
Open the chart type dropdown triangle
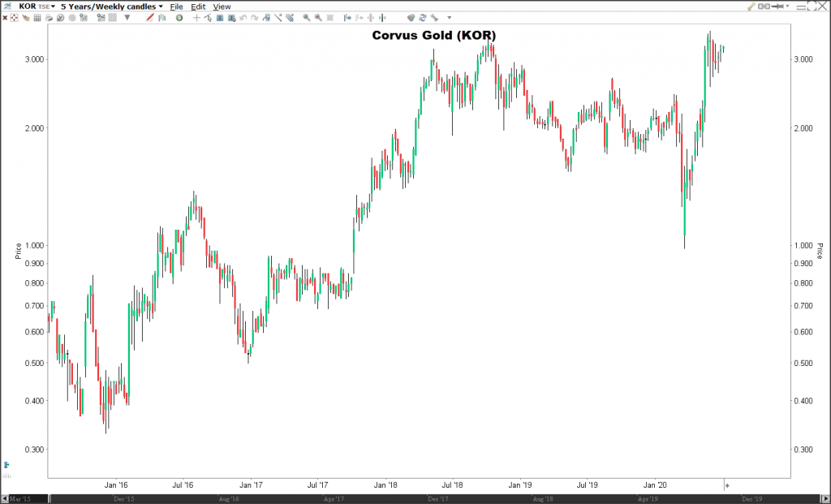coord(127,18)
